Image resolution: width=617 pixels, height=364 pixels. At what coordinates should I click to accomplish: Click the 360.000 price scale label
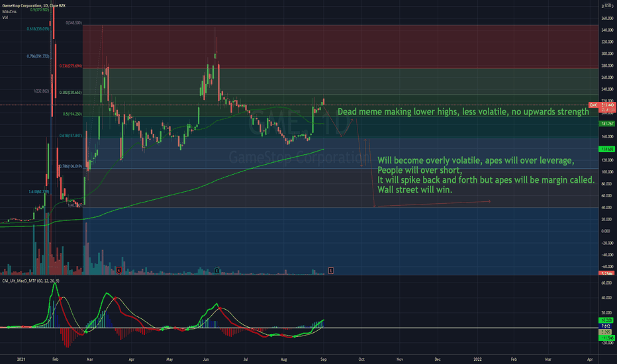(607, 18)
